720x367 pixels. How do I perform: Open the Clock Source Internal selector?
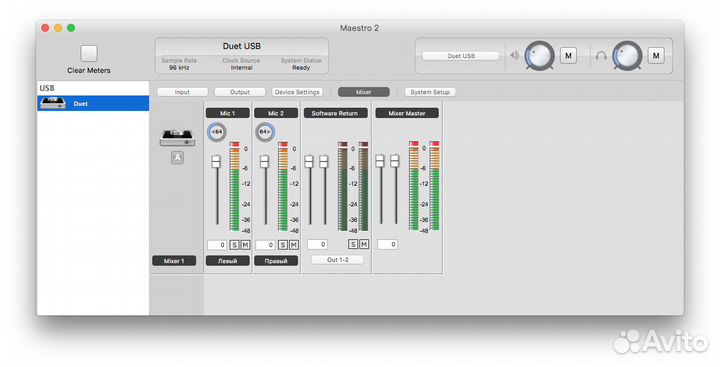pyautogui.click(x=241, y=64)
